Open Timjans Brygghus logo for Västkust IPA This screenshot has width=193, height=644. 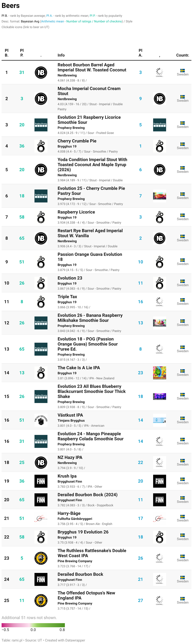tap(41, 420)
